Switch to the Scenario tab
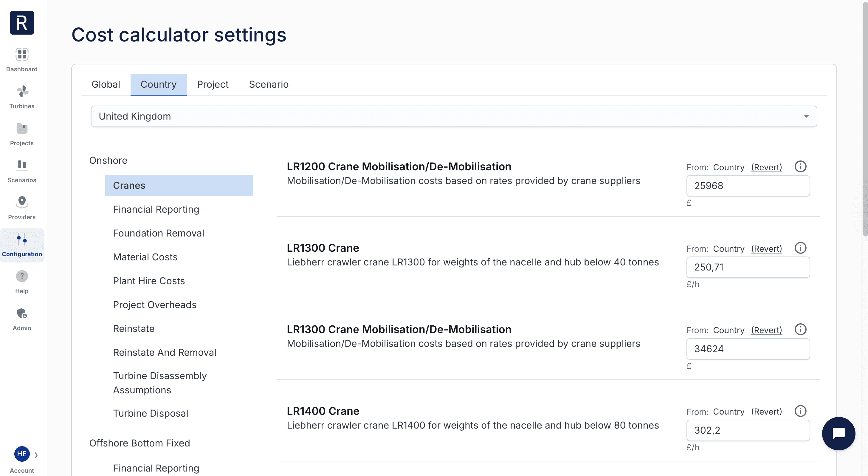 click(269, 84)
